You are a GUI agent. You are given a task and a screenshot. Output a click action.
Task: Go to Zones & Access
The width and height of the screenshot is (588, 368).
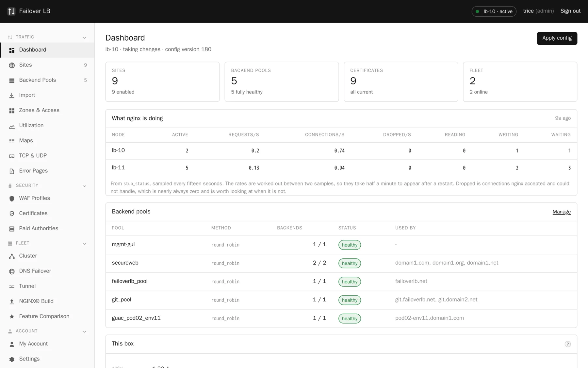(47, 111)
